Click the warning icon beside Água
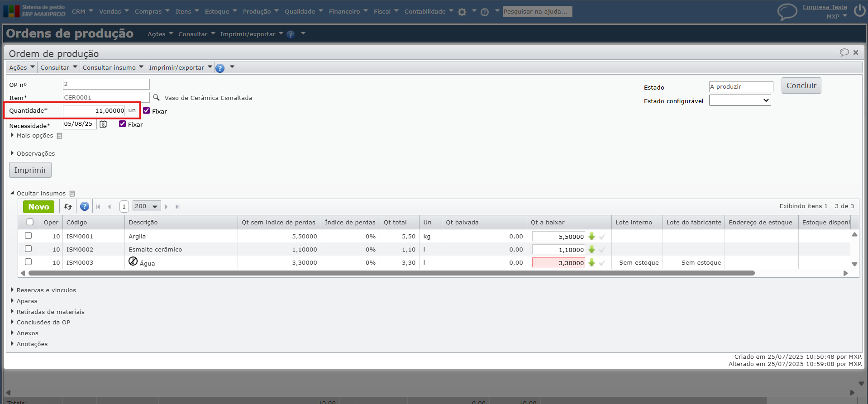The image size is (868, 404). (x=133, y=261)
